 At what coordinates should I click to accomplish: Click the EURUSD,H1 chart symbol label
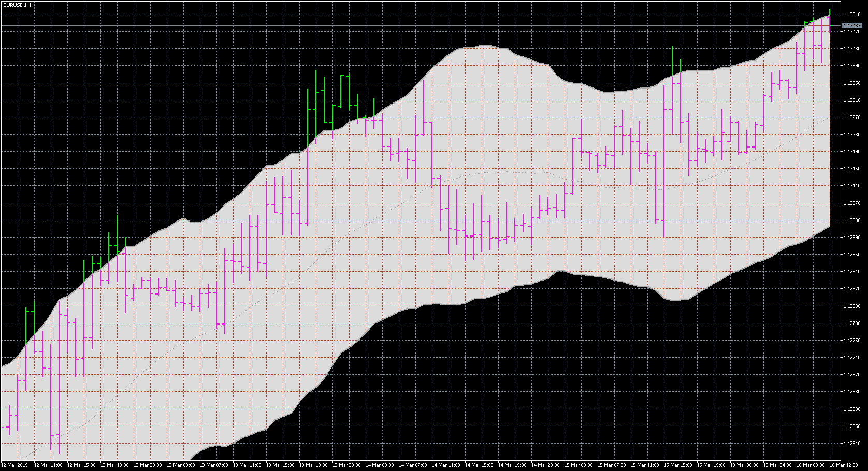point(17,5)
